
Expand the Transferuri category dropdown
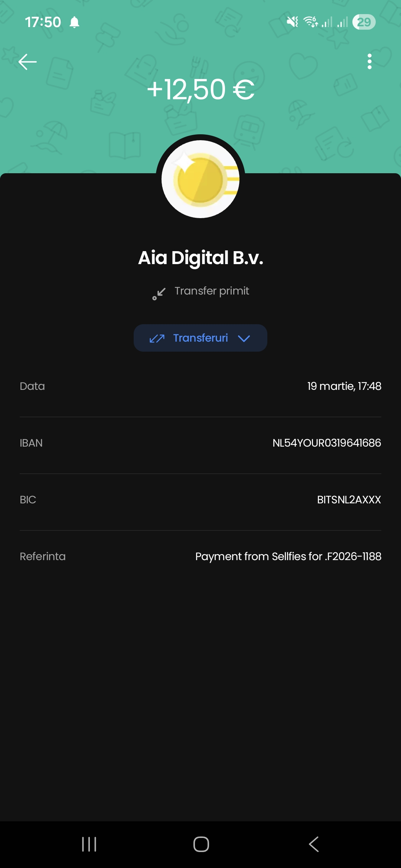(x=200, y=338)
